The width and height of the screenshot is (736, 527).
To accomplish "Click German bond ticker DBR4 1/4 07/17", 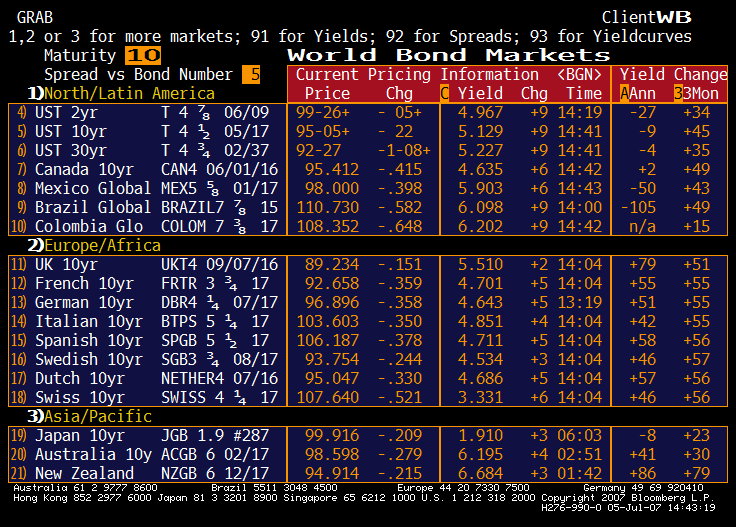I will 220,303.
